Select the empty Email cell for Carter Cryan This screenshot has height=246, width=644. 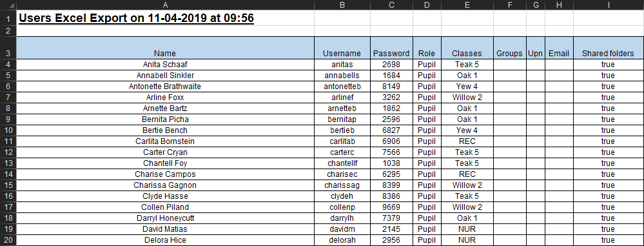click(560, 152)
